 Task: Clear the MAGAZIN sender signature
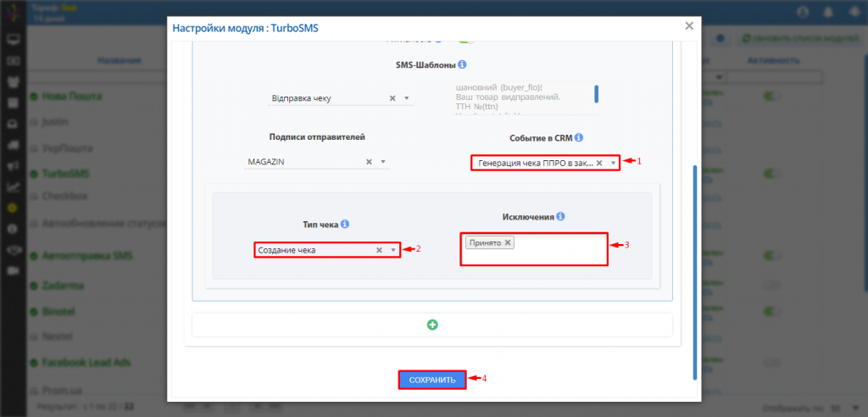[369, 162]
